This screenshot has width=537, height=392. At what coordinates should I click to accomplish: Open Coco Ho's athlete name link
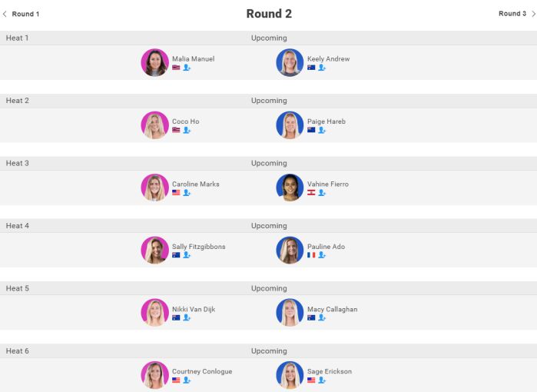coord(185,121)
